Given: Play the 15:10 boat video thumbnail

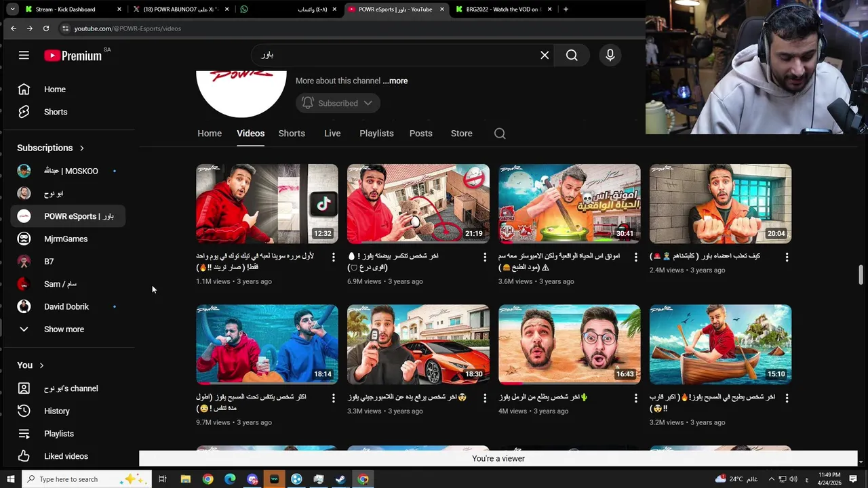Looking at the screenshot, I should (x=720, y=344).
